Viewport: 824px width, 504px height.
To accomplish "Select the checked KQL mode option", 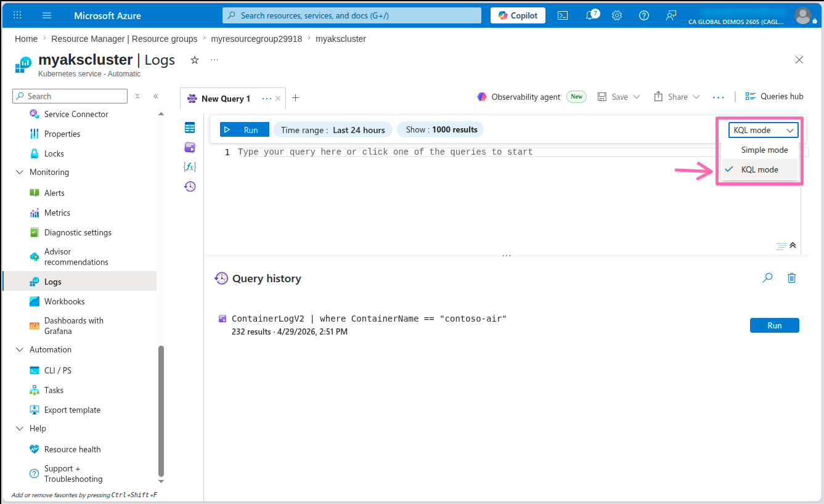I will click(760, 169).
